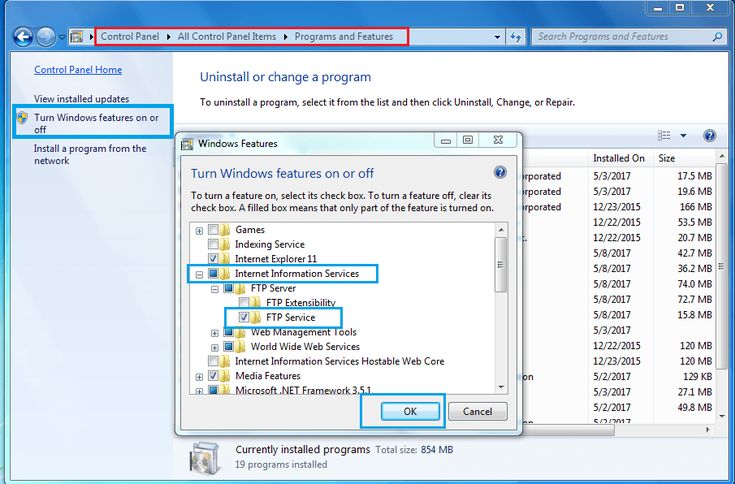Click Control Panel in the breadcrumb
735x484 pixels.
pyautogui.click(x=130, y=37)
